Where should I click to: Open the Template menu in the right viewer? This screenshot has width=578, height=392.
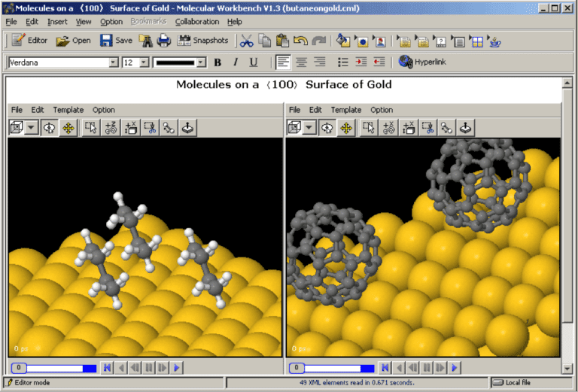(346, 110)
